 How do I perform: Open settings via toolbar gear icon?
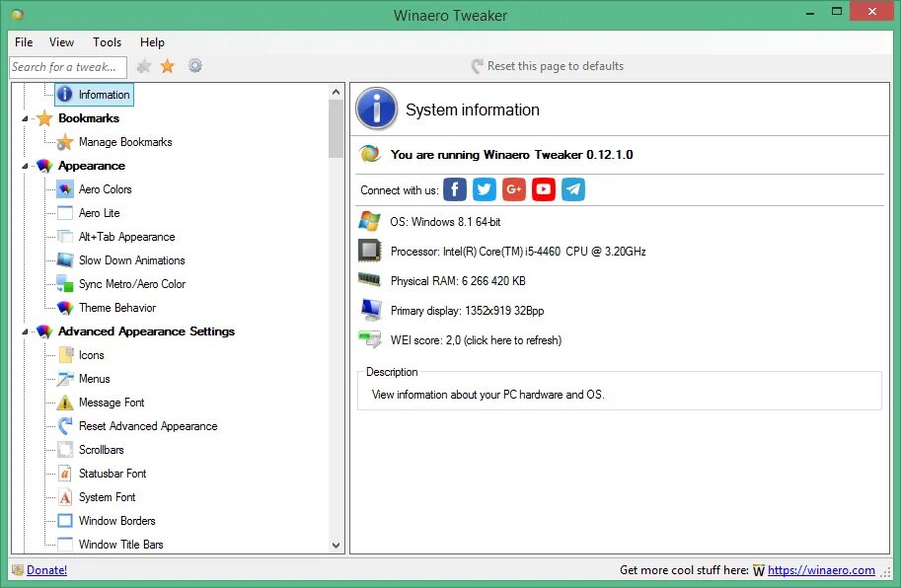195,66
